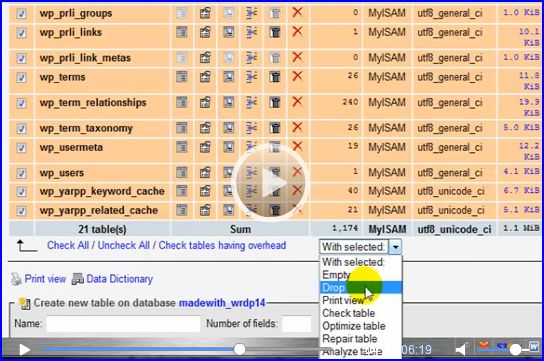This screenshot has height=361, width=544.
Task: Click the red Drop X for wp_usermeta
Action: click(297, 146)
